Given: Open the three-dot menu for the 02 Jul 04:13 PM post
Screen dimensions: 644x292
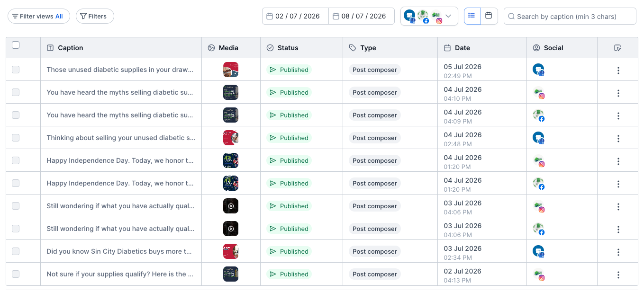Looking at the screenshot, I should pyautogui.click(x=618, y=275).
